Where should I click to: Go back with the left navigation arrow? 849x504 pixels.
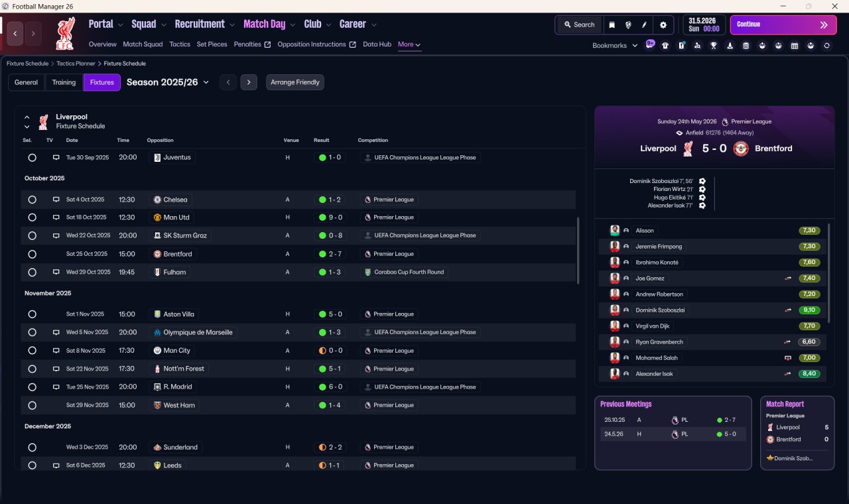pos(15,33)
